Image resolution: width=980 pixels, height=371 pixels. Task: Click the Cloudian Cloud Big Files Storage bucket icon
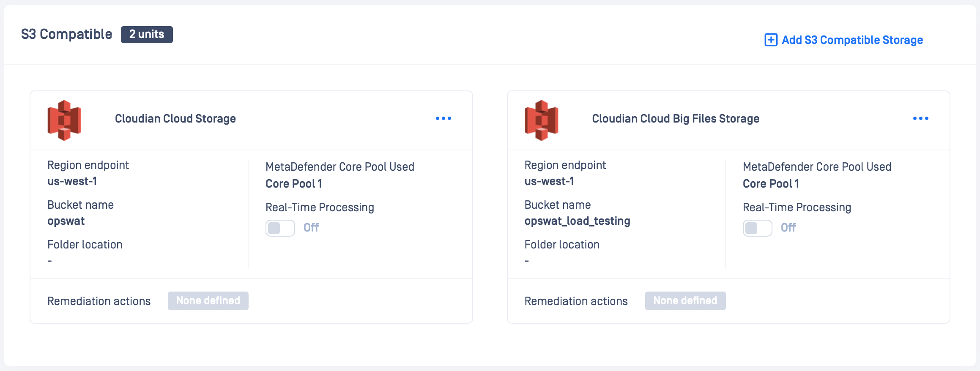541,120
